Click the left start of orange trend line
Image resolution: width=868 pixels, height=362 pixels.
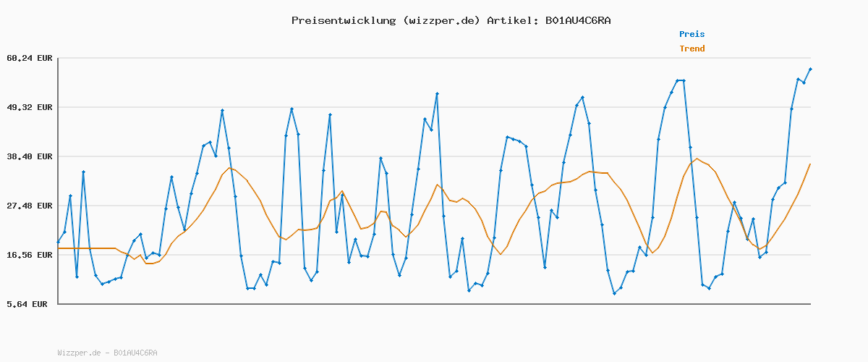(x=59, y=248)
